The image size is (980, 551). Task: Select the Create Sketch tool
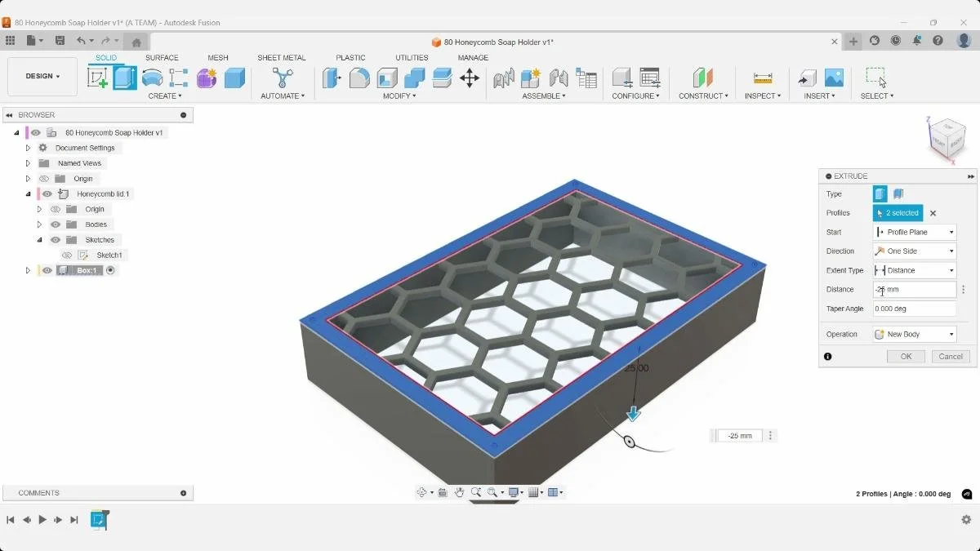(98, 78)
